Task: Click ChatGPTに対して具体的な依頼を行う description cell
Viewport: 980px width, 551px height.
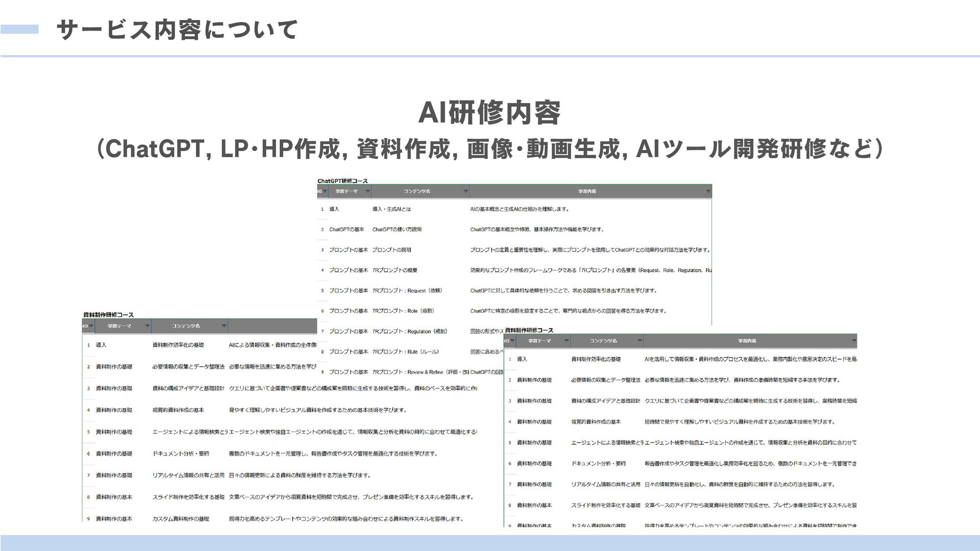Action: [564, 291]
